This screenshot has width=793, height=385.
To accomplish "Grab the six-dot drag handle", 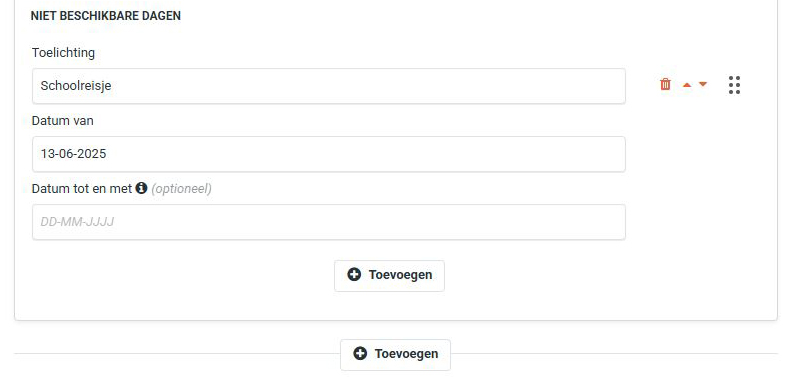I will [734, 85].
